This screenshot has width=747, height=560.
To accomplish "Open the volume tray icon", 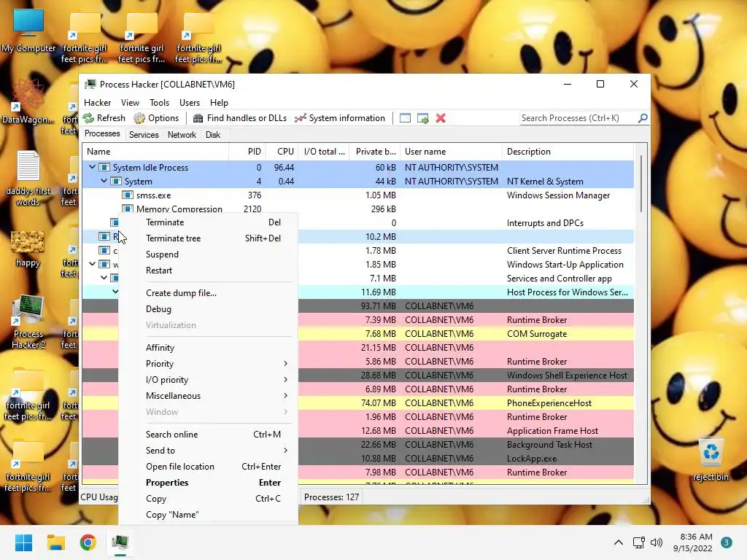I will [x=657, y=542].
